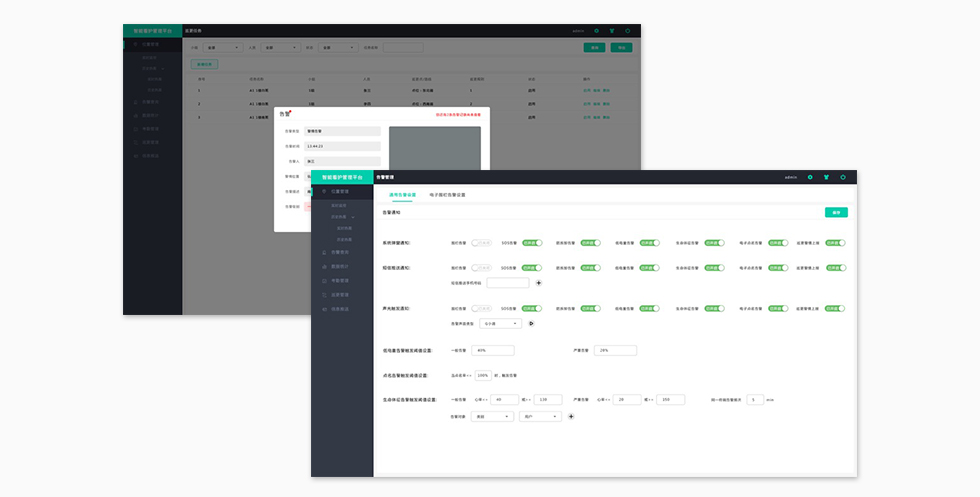This screenshot has height=497, width=980.
Task: Play the selected alarm sound type
Action: [x=531, y=323]
